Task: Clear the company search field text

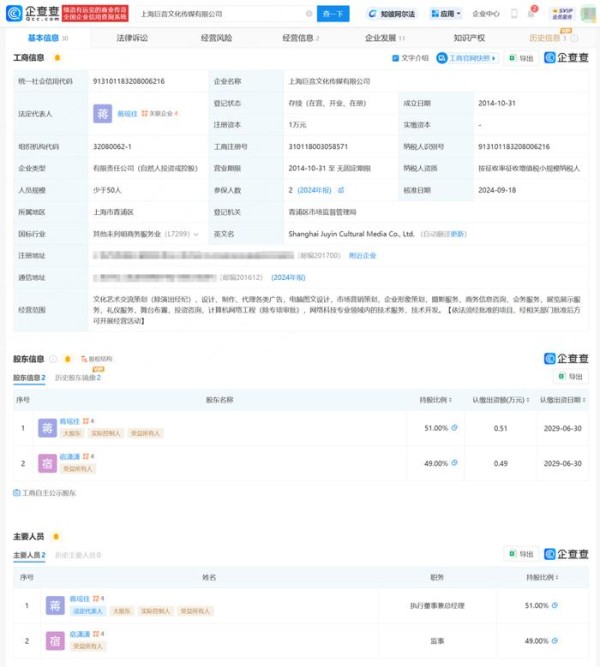Action: click(x=309, y=14)
